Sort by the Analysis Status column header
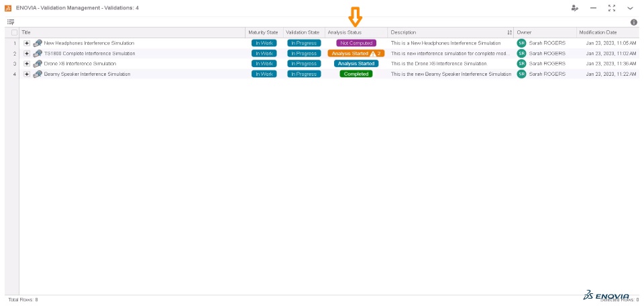Screen dimensions: 644x308 click(345, 32)
